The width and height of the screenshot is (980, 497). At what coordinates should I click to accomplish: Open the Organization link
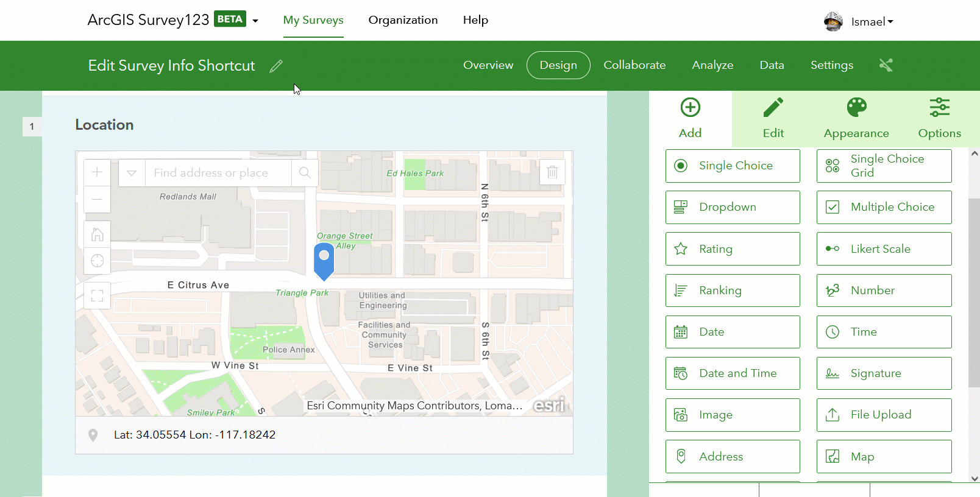(403, 20)
